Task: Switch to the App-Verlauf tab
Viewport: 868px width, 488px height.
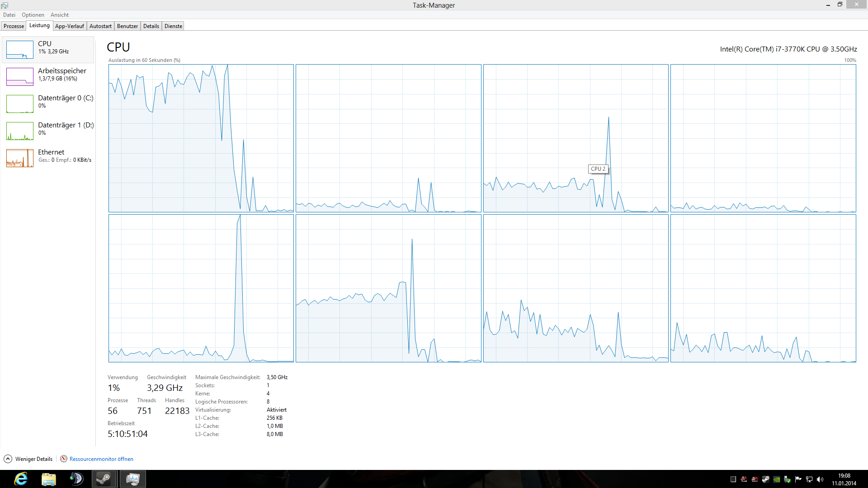Action: 70,26
